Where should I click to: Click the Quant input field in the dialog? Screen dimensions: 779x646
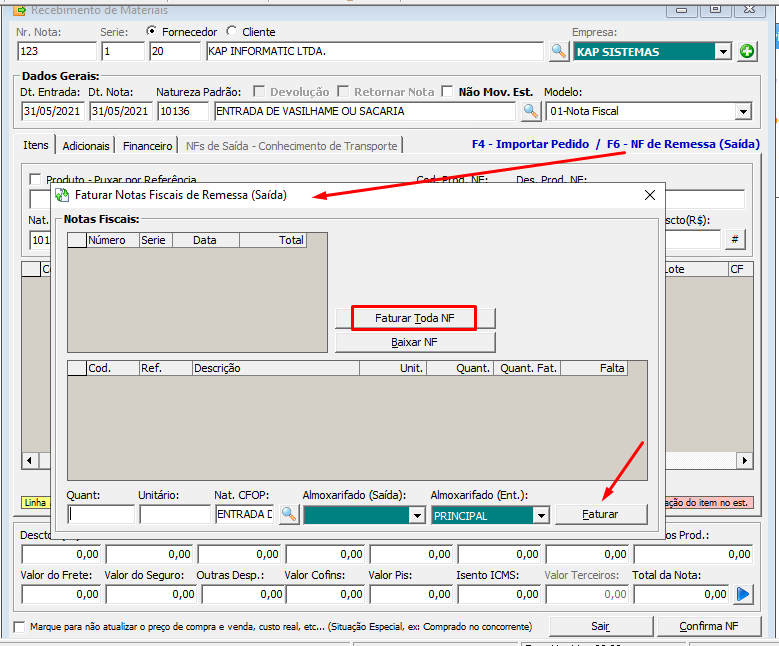101,514
